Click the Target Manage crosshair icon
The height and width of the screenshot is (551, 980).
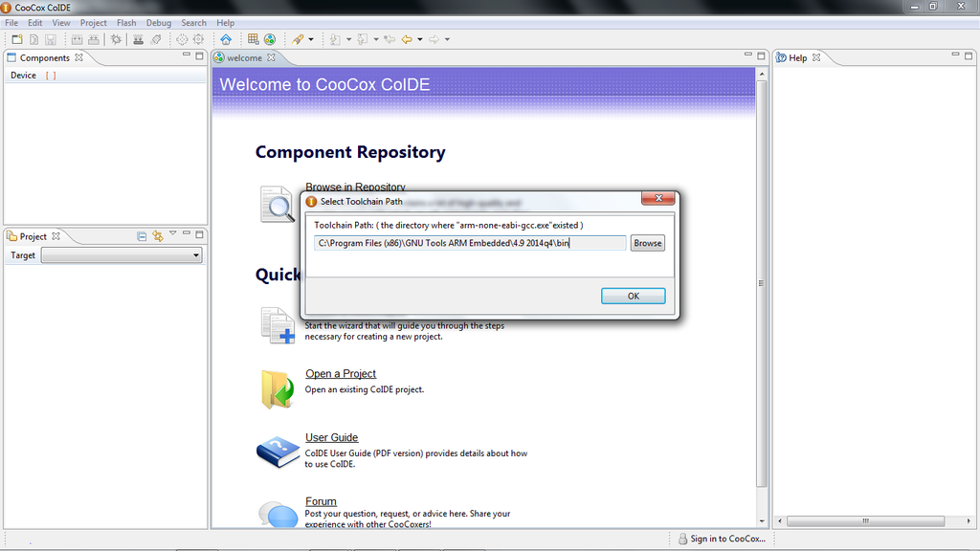[x=181, y=39]
